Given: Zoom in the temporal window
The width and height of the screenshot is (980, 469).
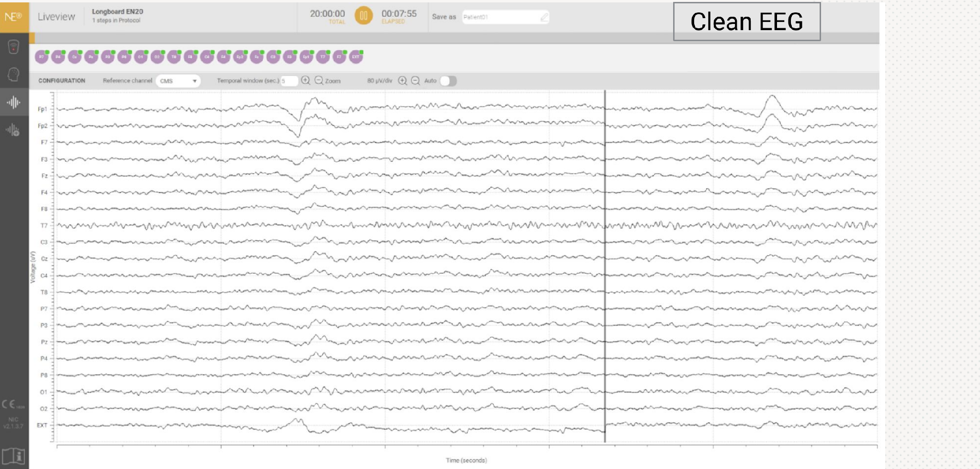Looking at the screenshot, I should pyautogui.click(x=306, y=80).
